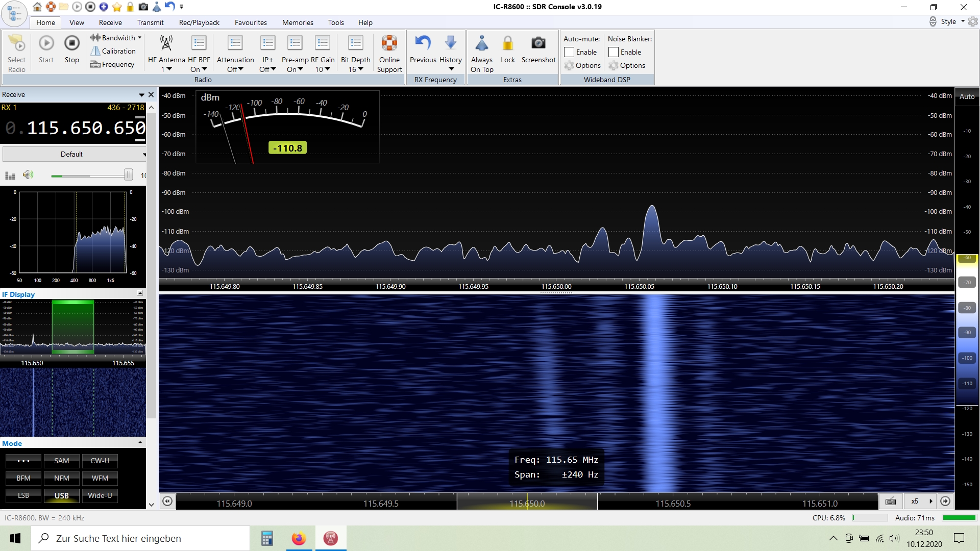980x551 pixels.
Task: Select CW-U demodulation mode
Action: click(x=100, y=461)
